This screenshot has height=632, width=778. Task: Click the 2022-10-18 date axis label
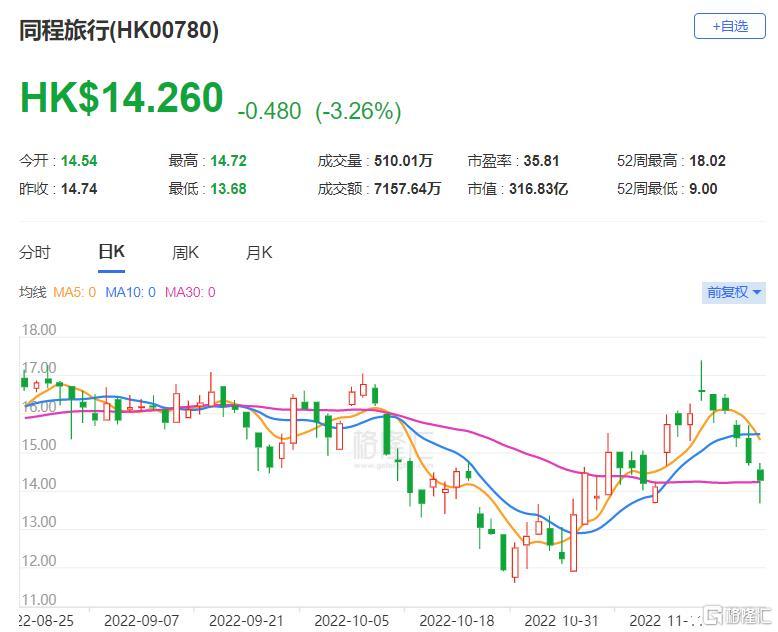456,621
